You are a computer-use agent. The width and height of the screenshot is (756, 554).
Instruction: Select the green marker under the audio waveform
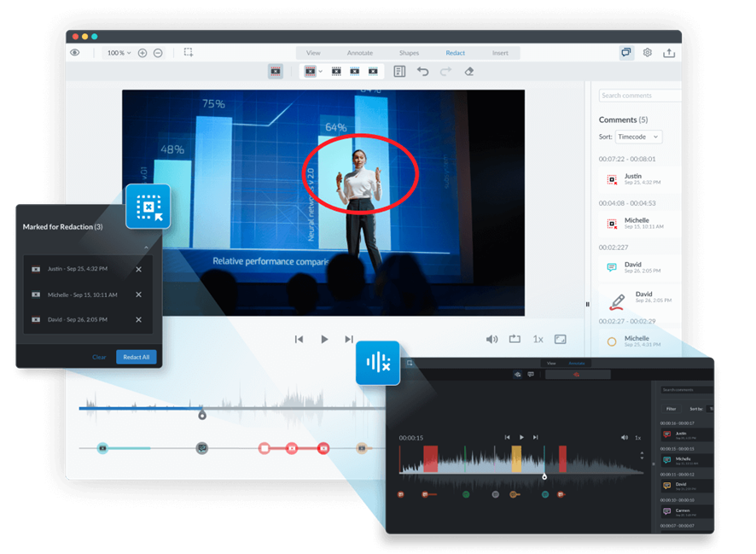466,494
